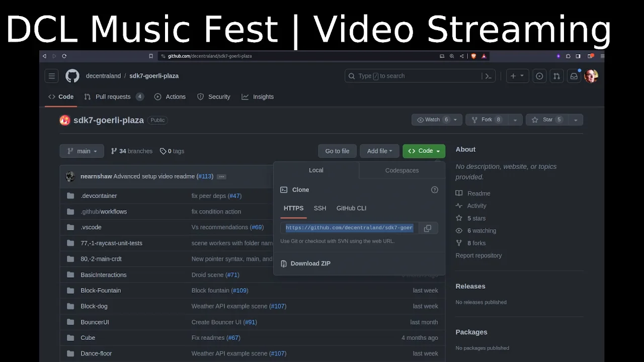Copy the clone URL to clipboard
This screenshot has width=644, height=362.
pos(428,228)
